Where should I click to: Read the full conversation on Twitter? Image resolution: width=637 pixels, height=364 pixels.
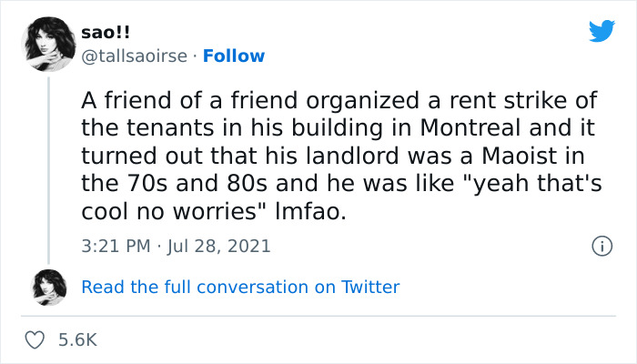[x=240, y=287]
